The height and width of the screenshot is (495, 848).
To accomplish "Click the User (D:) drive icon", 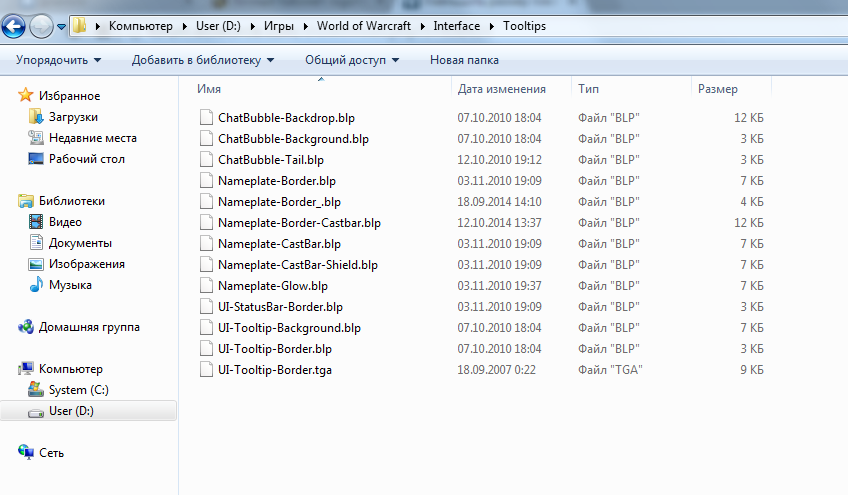I will point(36,412).
